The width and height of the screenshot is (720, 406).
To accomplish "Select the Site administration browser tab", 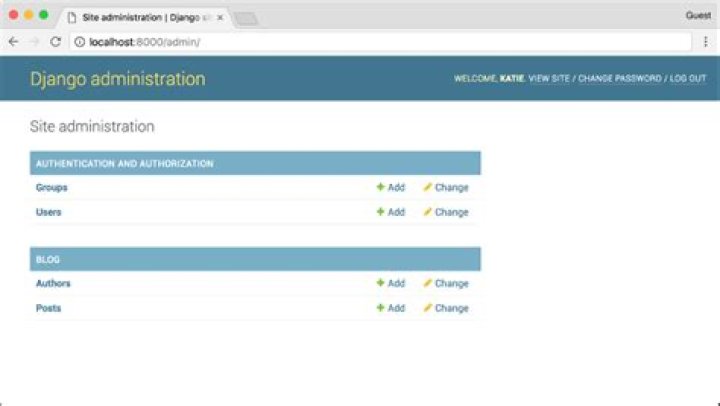I will pyautogui.click(x=146, y=17).
